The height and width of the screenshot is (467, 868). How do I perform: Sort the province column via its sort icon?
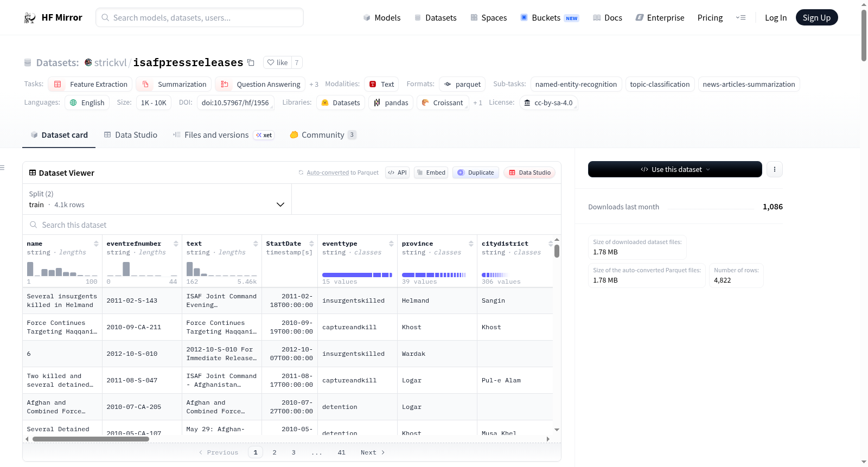pos(471,244)
